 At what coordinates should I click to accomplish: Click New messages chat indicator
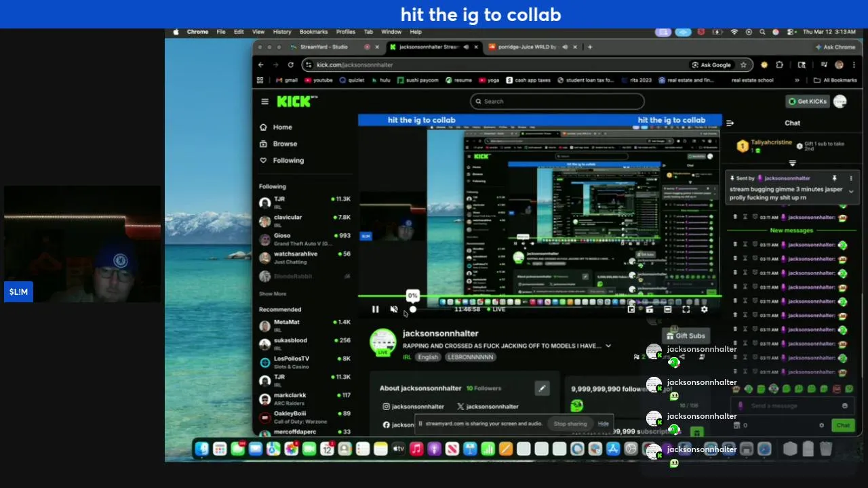(791, 230)
